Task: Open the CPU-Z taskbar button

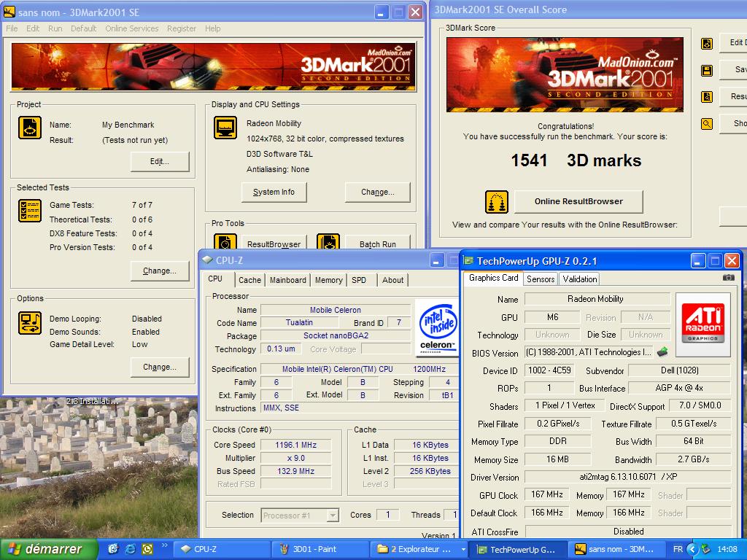Action: pyautogui.click(x=222, y=549)
